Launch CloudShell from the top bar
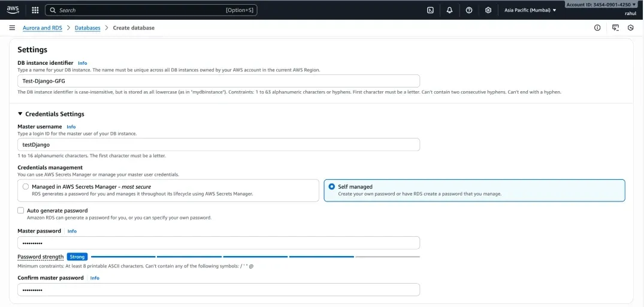The image size is (644, 307). coord(430,10)
